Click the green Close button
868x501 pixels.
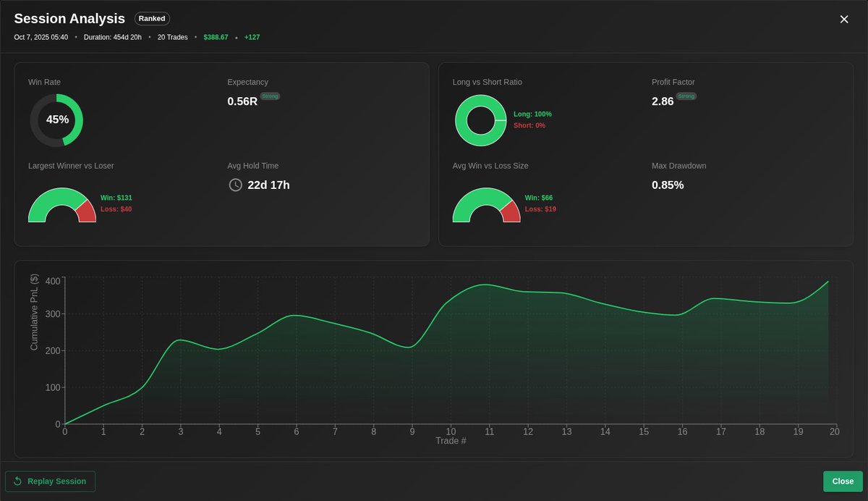click(x=843, y=481)
